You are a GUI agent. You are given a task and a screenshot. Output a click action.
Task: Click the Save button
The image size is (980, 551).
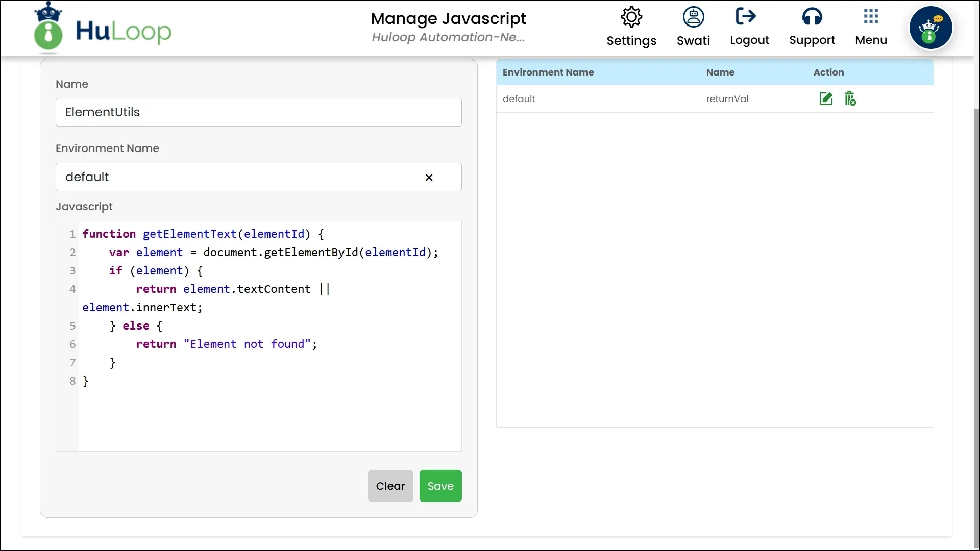pyautogui.click(x=440, y=486)
